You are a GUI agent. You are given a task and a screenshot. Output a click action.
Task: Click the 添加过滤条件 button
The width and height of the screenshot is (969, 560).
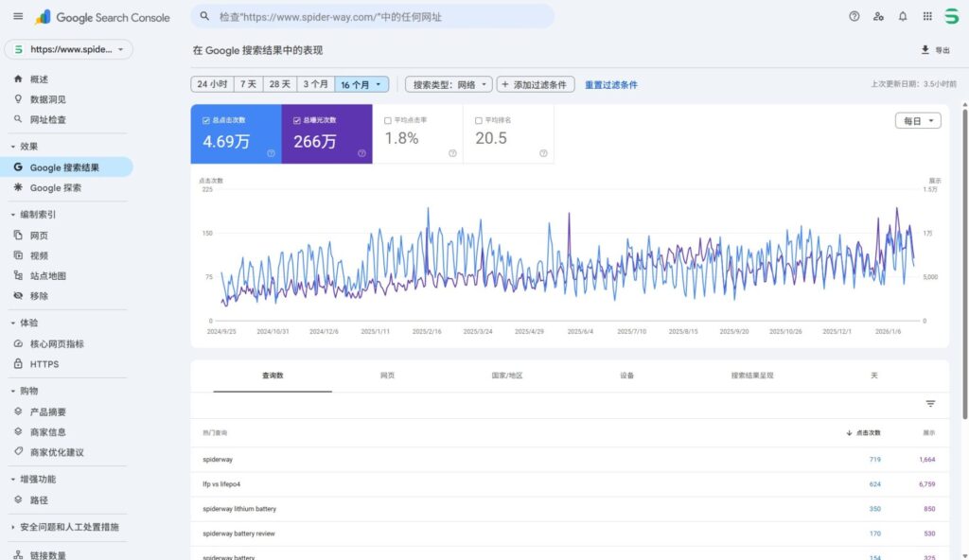pyautogui.click(x=536, y=84)
